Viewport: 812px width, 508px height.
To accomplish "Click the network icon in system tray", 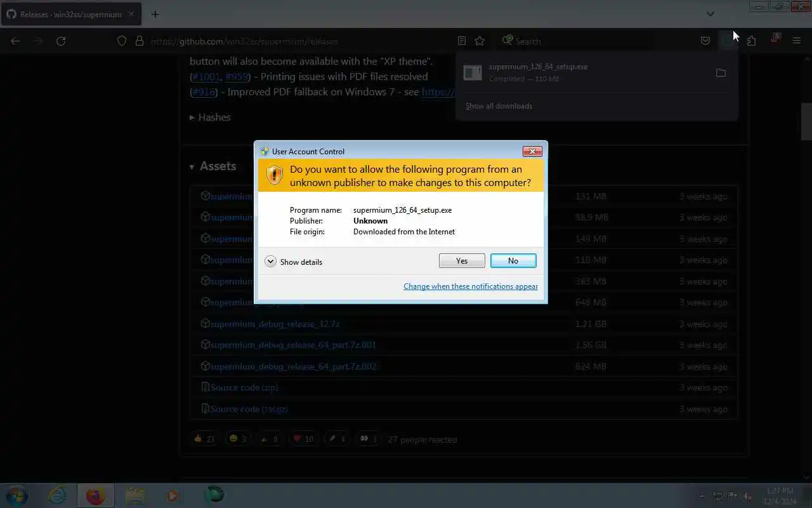I will (717, 496).
